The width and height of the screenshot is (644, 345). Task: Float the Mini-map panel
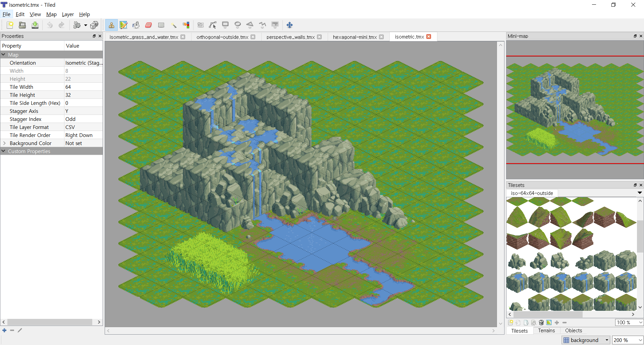pos(635,36)
